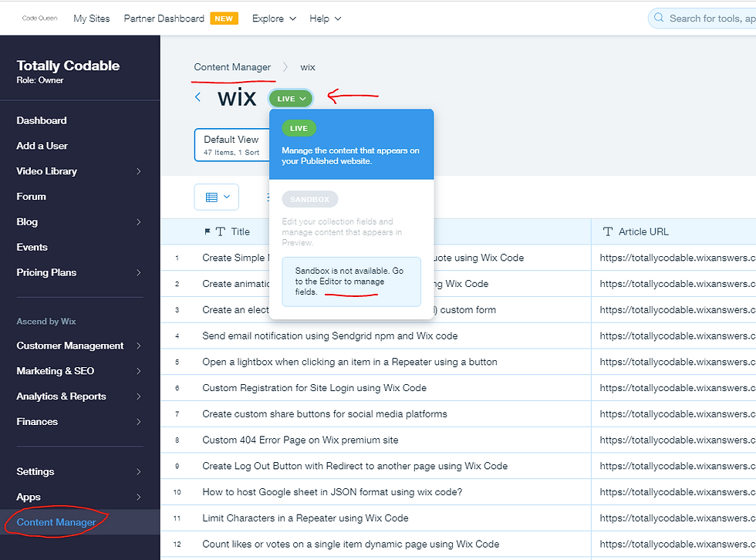This screenshot has width=756, height=560.
Task: Click the Article URL column header
Action: 673,232
